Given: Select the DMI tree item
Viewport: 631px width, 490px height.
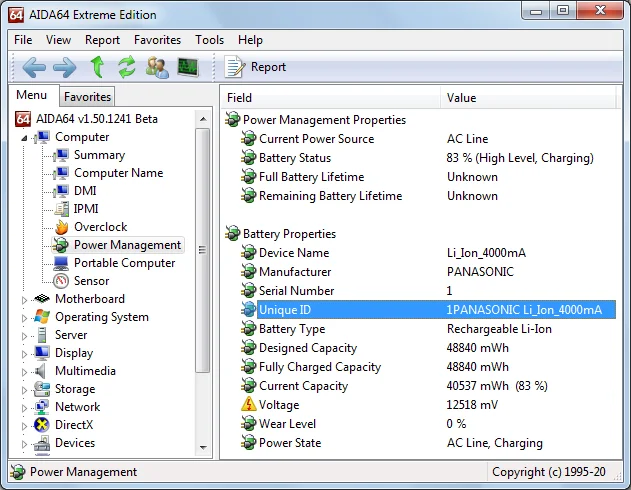Looking at the screenshot, I should tap(85, 191).
